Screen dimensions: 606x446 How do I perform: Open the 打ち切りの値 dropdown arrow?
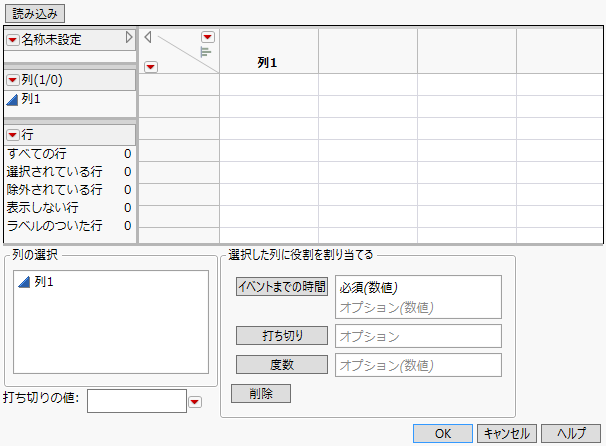[196, 402]
